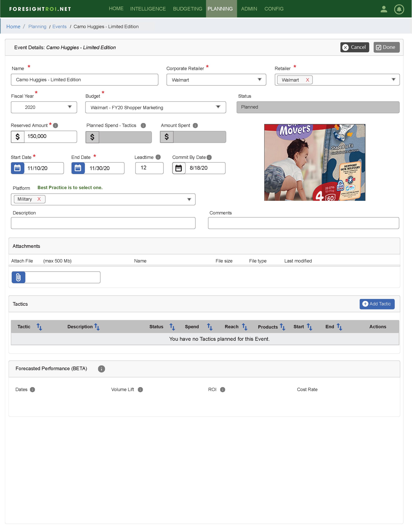Click the attach file path field
This screenshot has width=412, height=532.
point(63,277)
